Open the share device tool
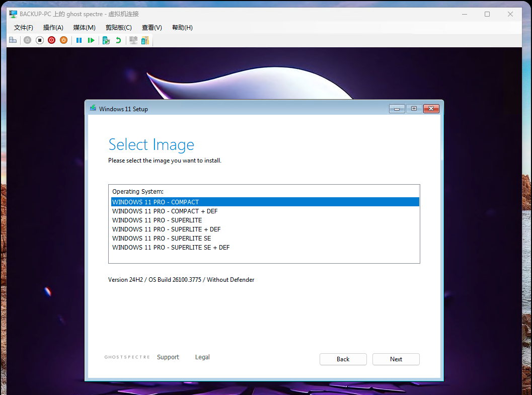The width and height of the screenshot is (532, 395). click(144, 40)
